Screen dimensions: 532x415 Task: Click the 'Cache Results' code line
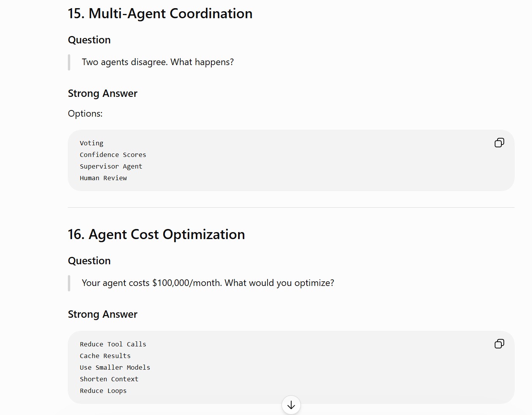point(105,356)
